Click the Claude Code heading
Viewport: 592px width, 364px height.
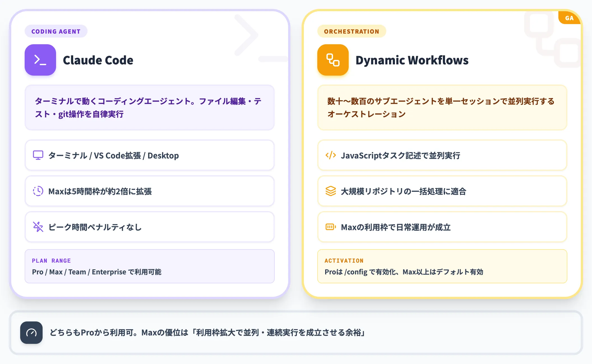pos(98,60)
